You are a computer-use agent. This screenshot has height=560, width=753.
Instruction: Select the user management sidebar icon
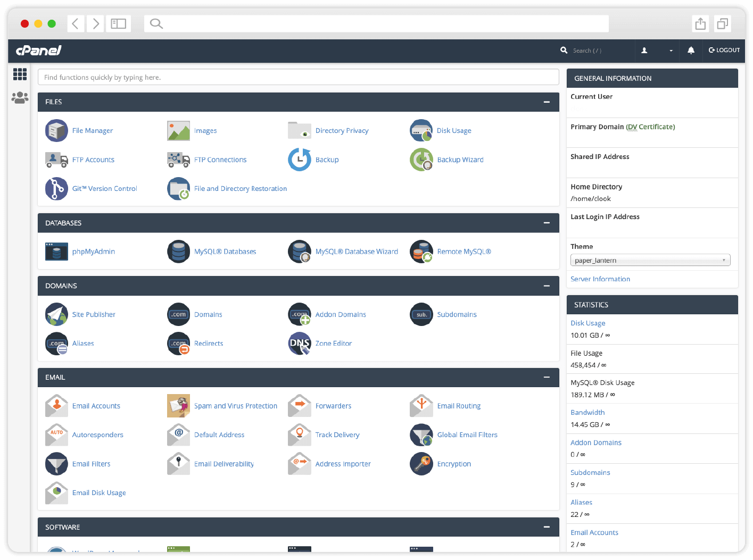[20, 98]
